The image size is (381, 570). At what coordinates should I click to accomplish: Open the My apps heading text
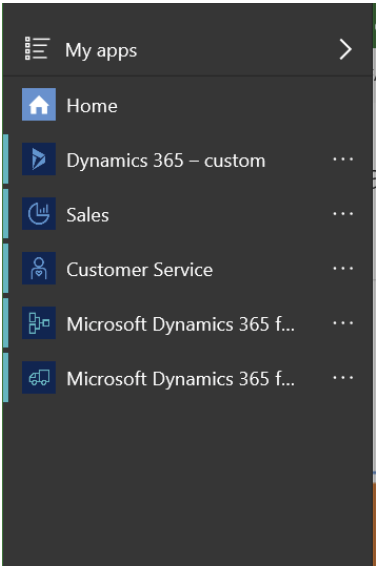point(101,51)
